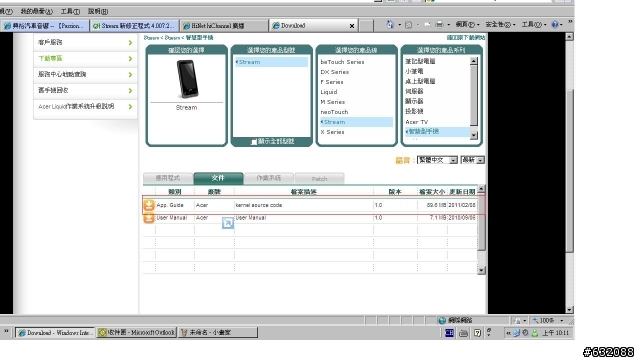Image resolution: width=640 pixels, height=360 pixels.
Task: Click Download - Windows Internet Explorer taskbar button
Action: 55,333
